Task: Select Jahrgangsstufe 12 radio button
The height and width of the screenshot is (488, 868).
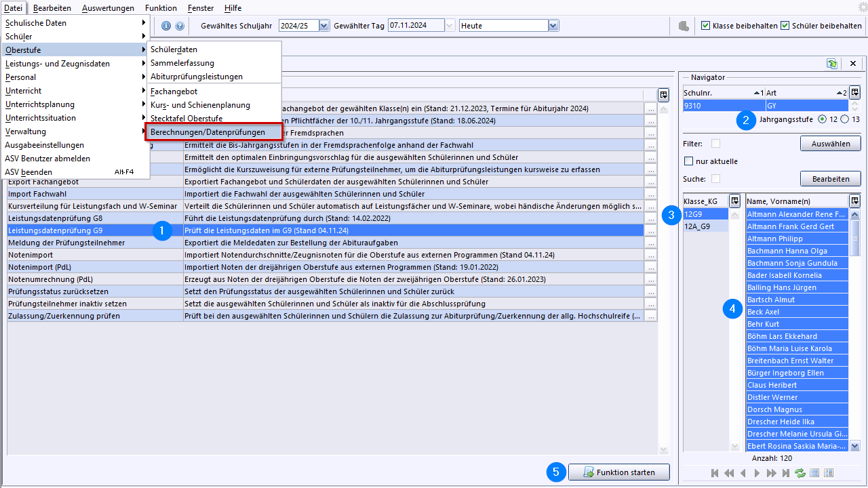Action: [x=823, y=119]
